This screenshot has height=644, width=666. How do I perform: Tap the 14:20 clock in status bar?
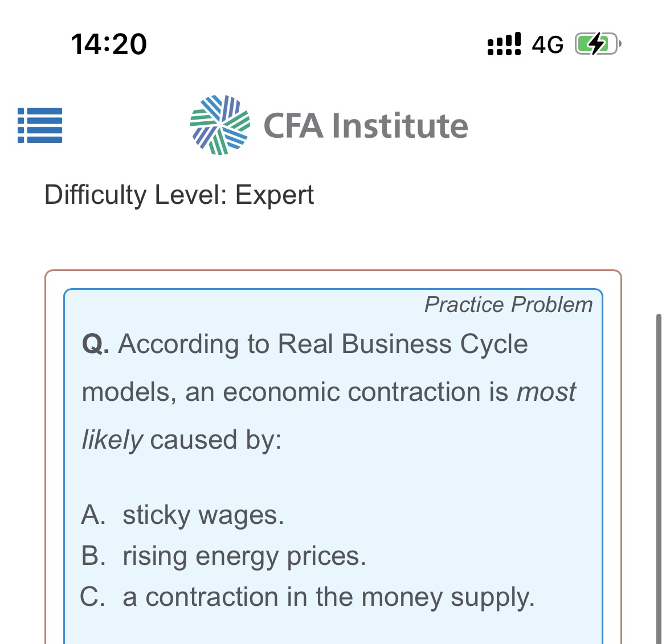coord(109,44)
